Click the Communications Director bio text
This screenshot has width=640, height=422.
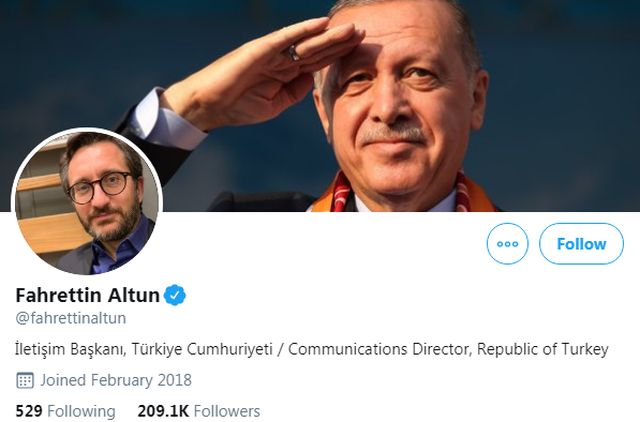380,349
